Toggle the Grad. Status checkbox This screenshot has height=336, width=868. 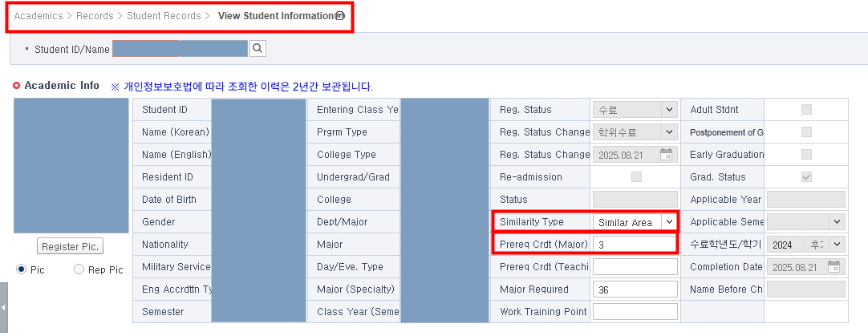[806, 177]
